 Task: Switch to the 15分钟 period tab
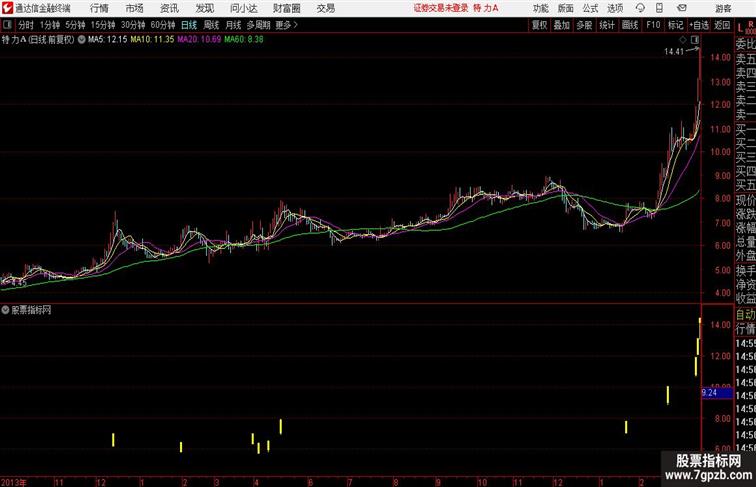103,25
